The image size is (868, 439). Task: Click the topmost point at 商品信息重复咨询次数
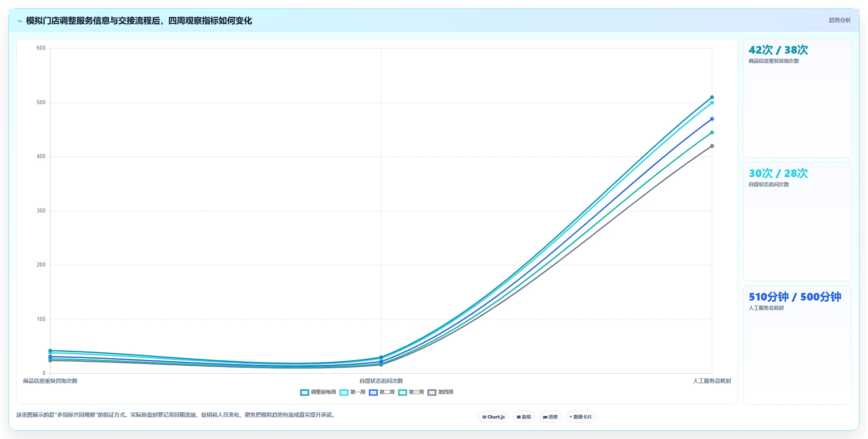pos(50,351)
